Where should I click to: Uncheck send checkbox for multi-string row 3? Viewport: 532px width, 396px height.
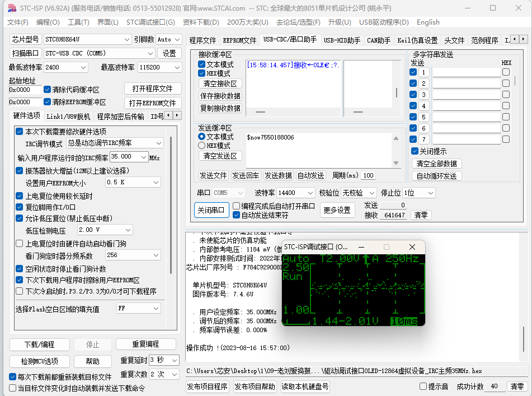tap(413, 95)
